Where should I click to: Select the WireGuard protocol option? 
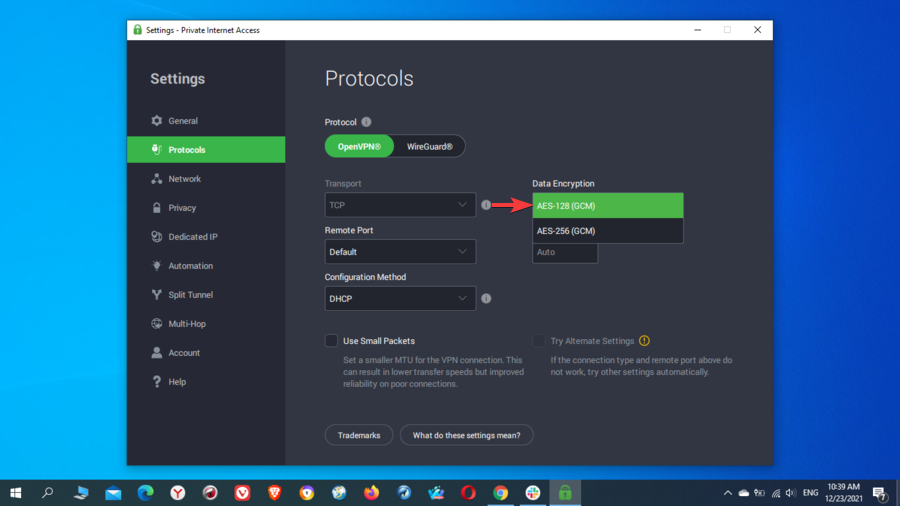[x=429, y=146]
